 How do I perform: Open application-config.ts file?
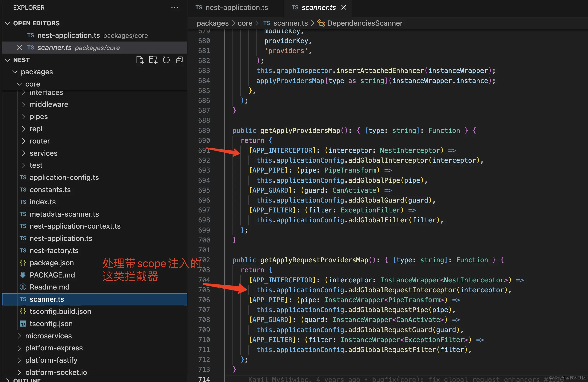click(x=94, y=177)
